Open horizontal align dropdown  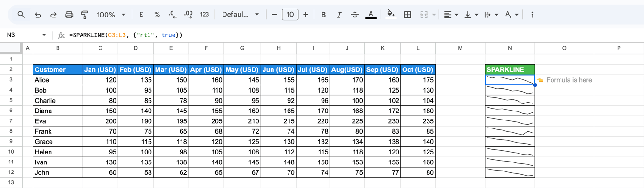coord(451,15)
